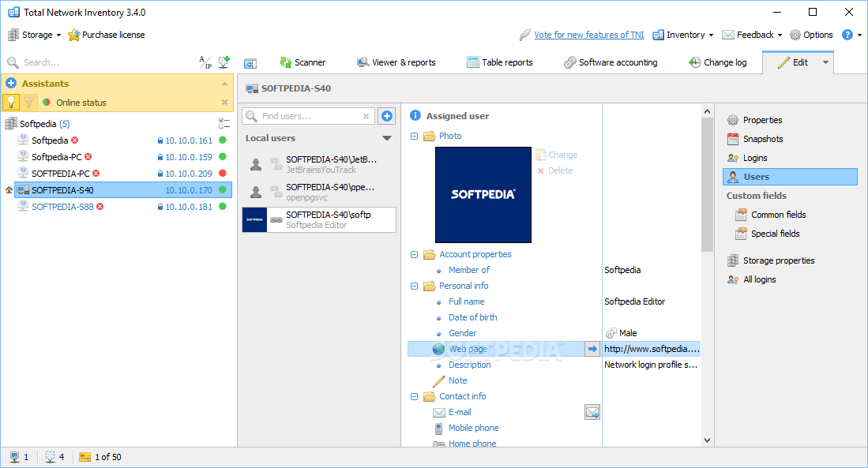Open Vote for new features of TNI link
This screenshot has width=868, height=468.
coord(589,35)
